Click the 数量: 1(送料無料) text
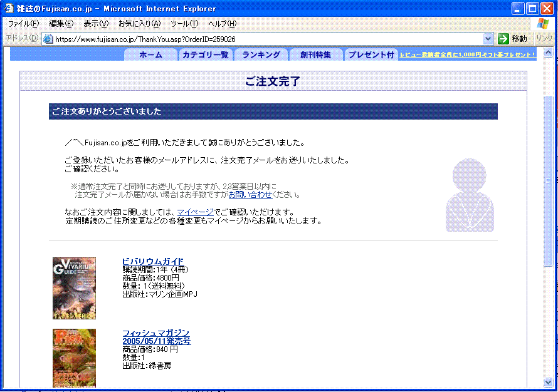Viewport: 558px width, 392px height. click(154, 286)
